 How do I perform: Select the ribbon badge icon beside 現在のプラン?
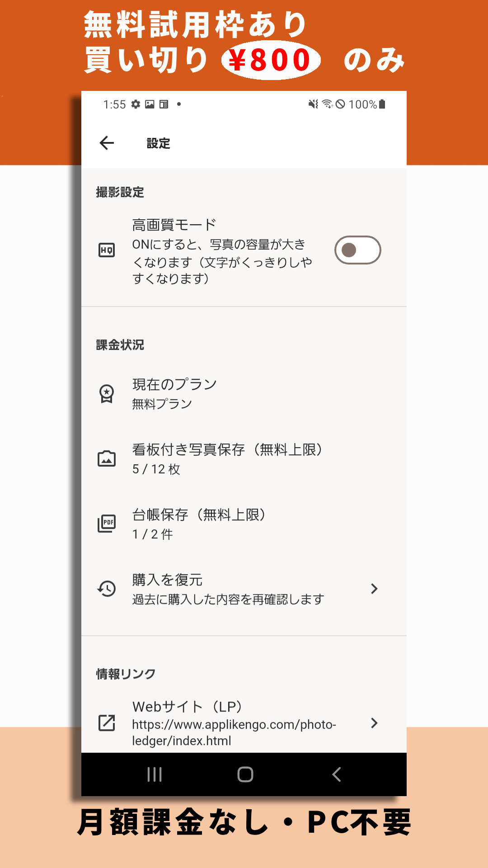click(x=106, y=393)
